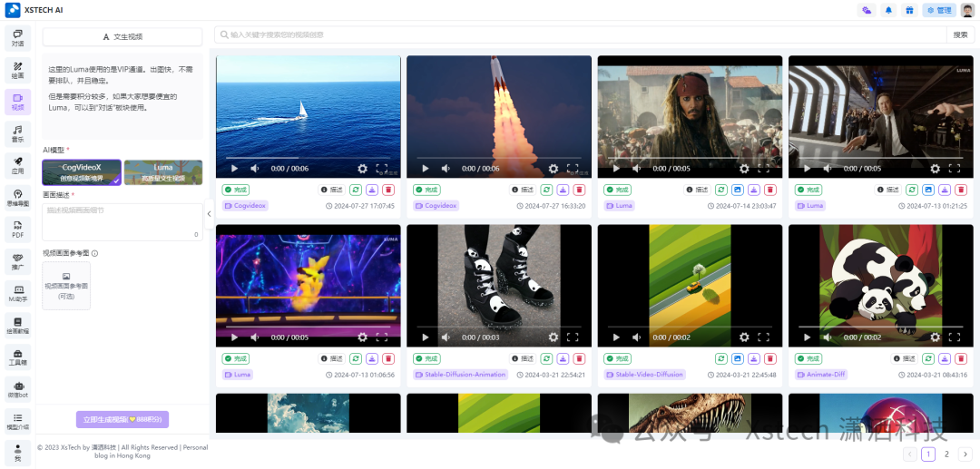Click the gift icon in top bar
This screenshot has height=469, width=980.
pyautogui.click(x=909, y=10)
